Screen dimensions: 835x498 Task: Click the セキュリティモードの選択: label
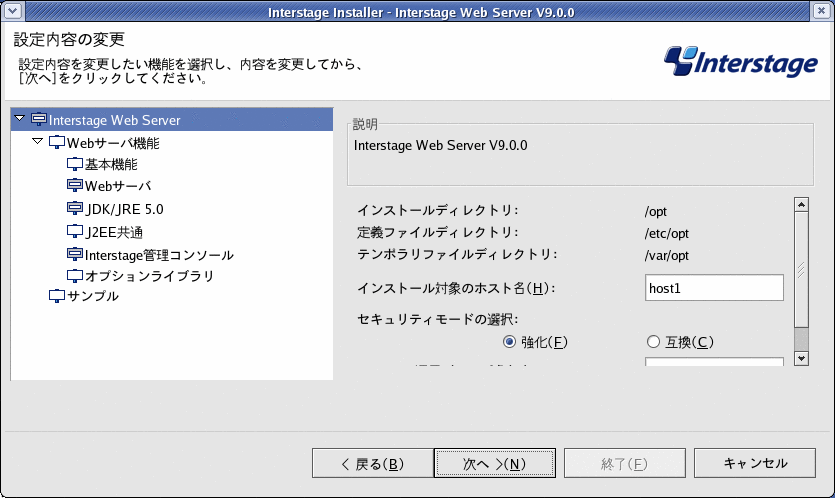pyautogui.click(x=438, y=319)
